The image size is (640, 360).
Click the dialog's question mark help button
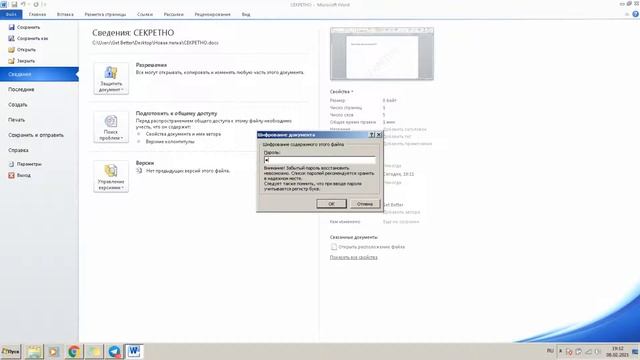point(371,135)
